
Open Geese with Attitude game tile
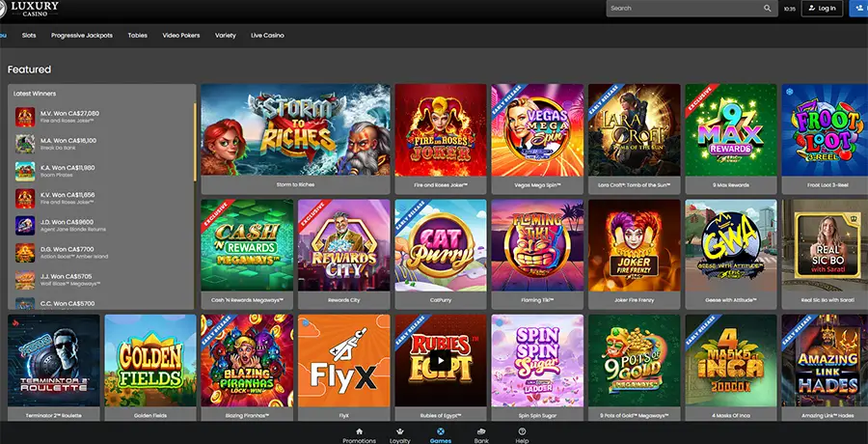click(x=731, y=245)
